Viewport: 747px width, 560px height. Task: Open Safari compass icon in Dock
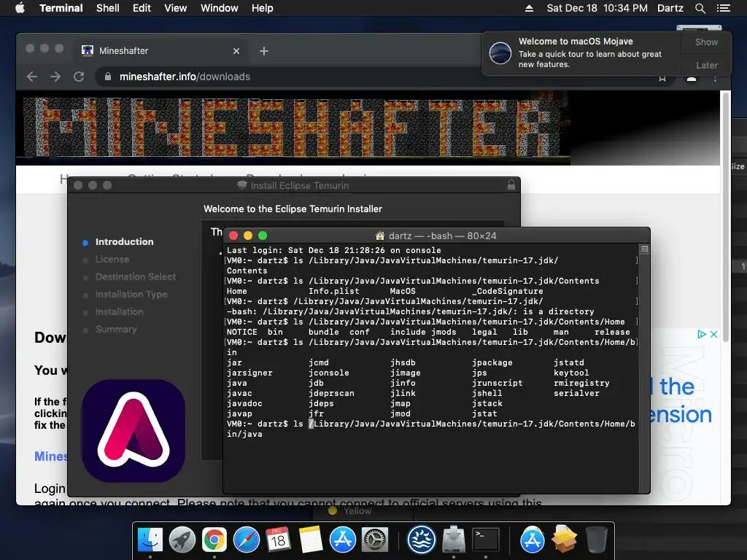click(247, 540)
